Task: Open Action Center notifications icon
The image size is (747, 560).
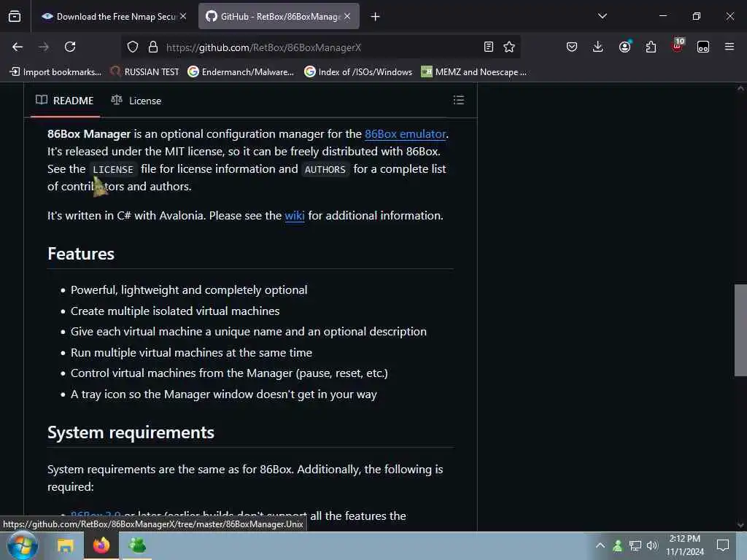Action: 723,545
